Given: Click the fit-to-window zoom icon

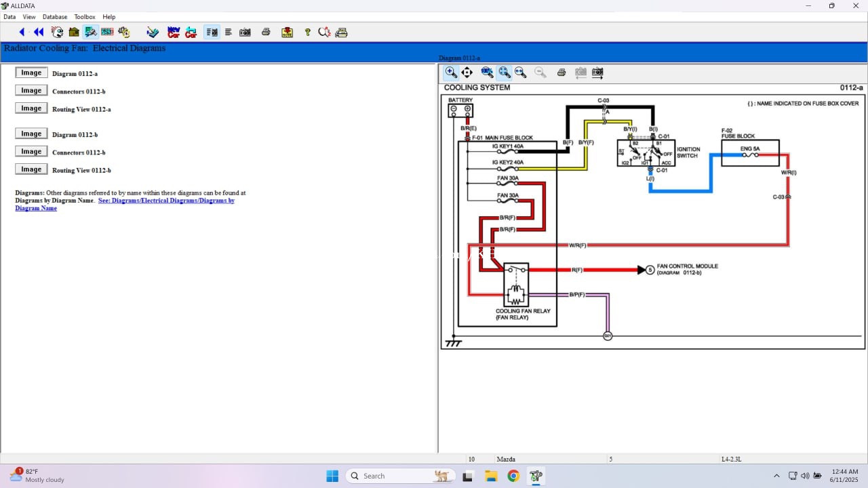Looking at the screenshot, I should pos(504,73).
